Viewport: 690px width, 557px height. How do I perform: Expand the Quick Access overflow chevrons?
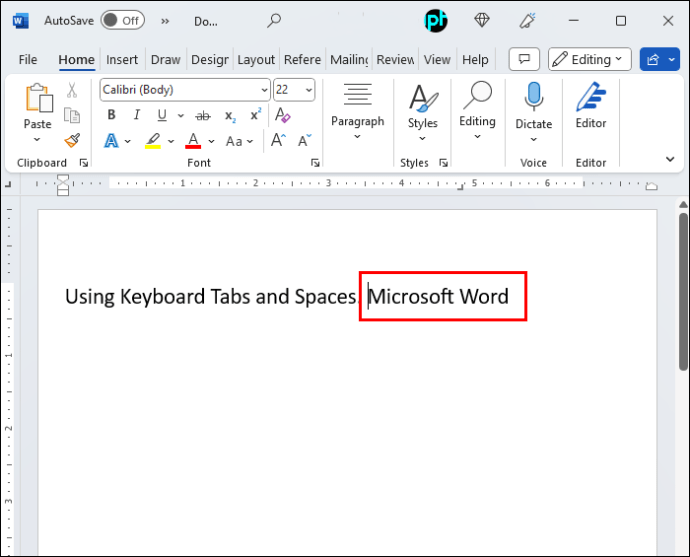click(165, 21)
